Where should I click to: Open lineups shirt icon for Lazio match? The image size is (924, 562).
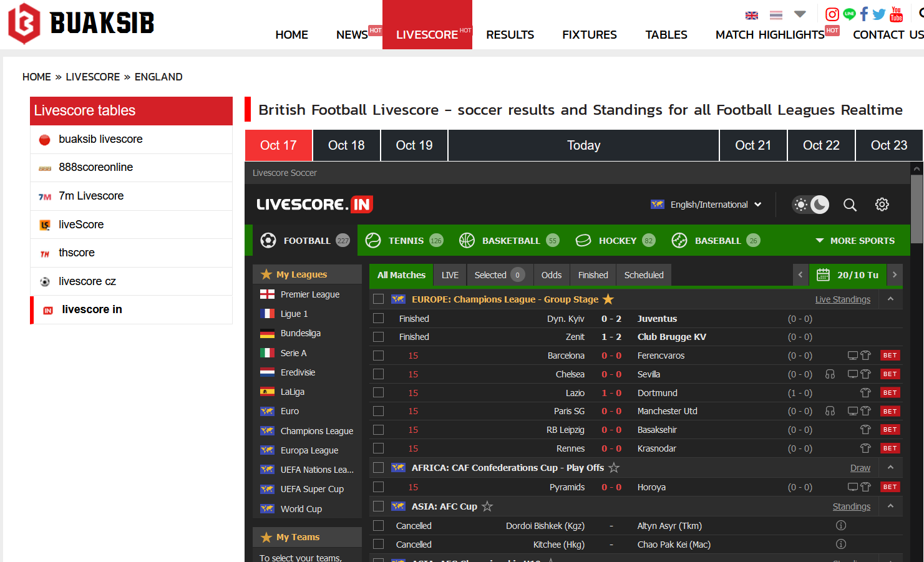(865, 392)
